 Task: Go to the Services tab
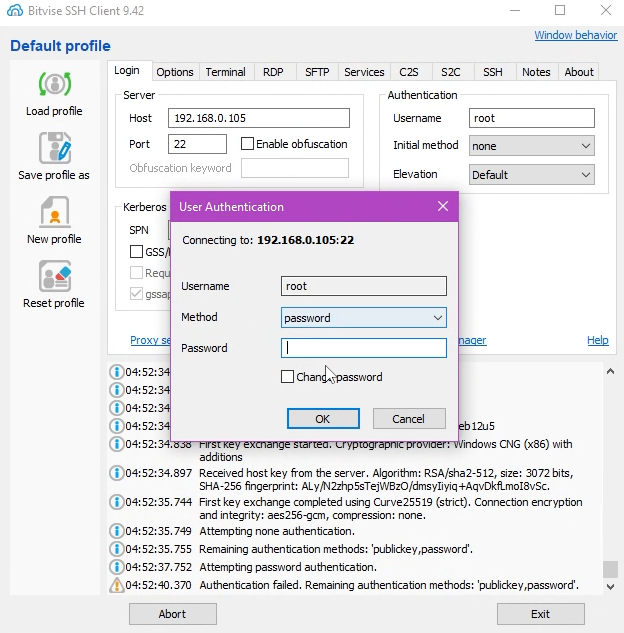364,72
